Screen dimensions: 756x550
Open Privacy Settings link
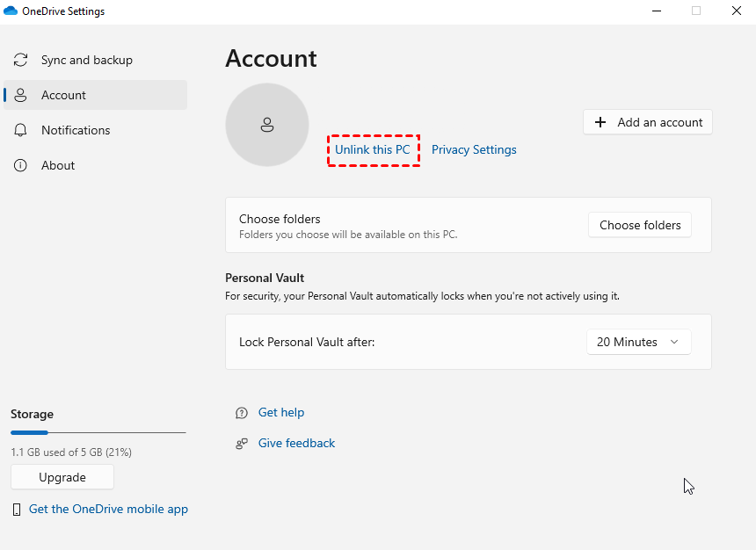474,149
